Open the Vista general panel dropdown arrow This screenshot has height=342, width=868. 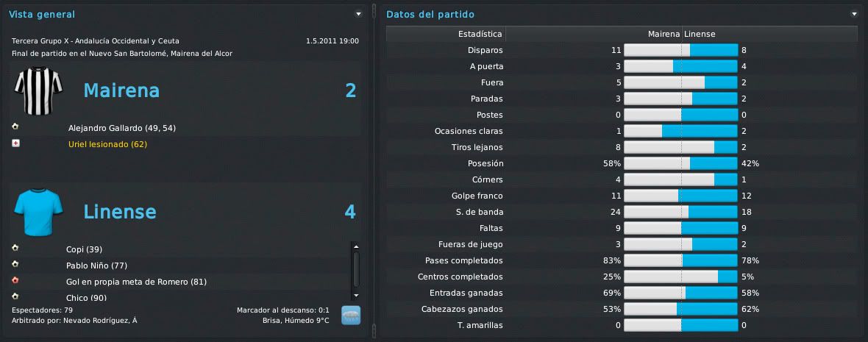[x=358, y=14]
